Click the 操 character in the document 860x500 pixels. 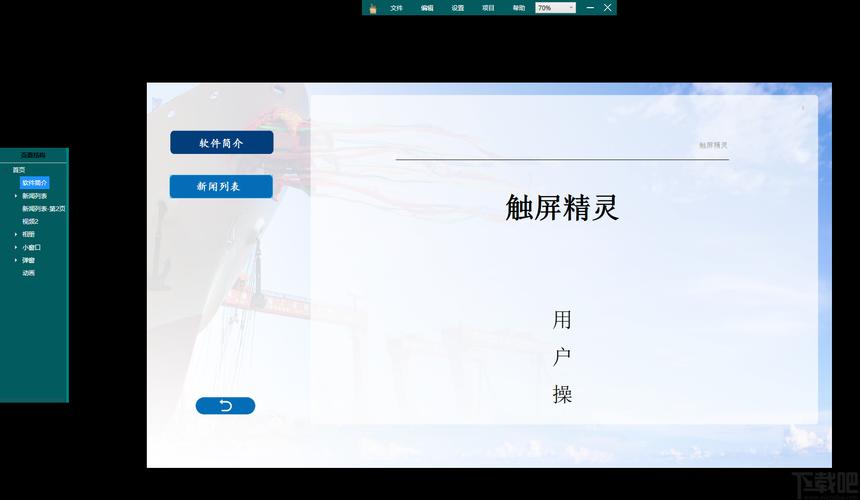[562, 394]
